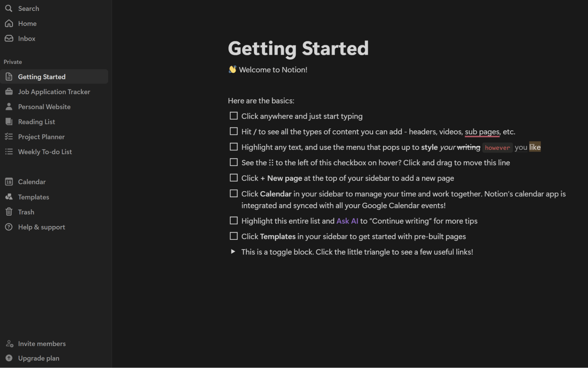Check the 'Click anywhere and just start typing' checkbox
This screenshot has height=368, width=588.
[233, 116]
